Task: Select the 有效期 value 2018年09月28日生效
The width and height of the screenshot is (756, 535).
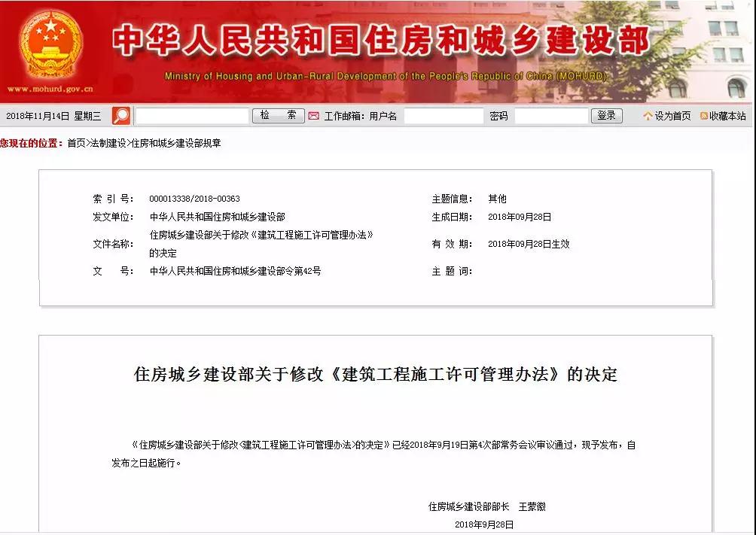Action: coord(529,244)
